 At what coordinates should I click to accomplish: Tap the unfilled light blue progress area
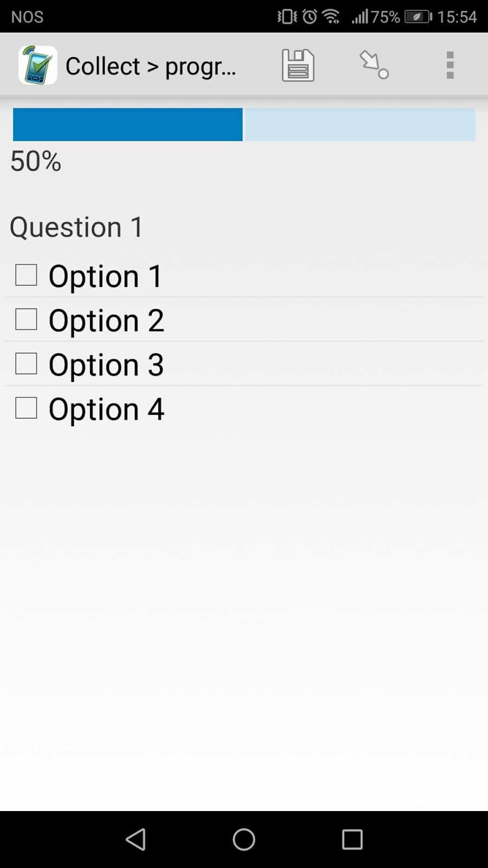coord(360,124)
